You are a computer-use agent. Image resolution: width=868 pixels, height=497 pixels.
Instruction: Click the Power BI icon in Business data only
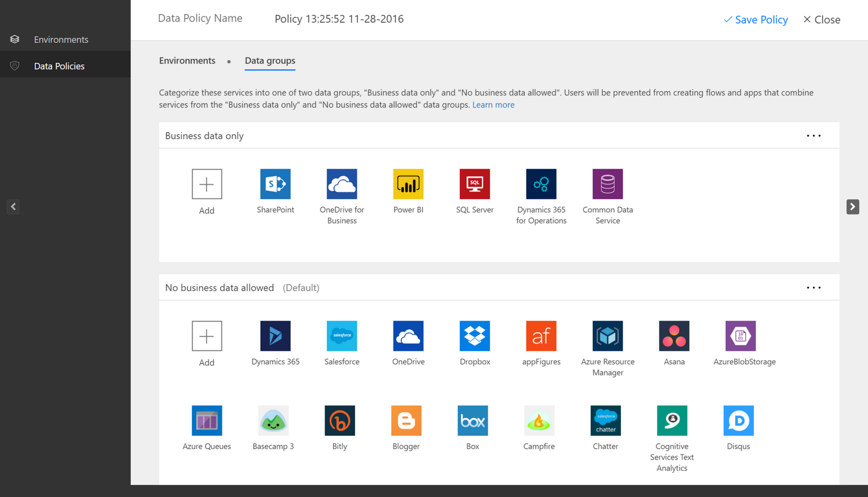[x=408, y=183]
